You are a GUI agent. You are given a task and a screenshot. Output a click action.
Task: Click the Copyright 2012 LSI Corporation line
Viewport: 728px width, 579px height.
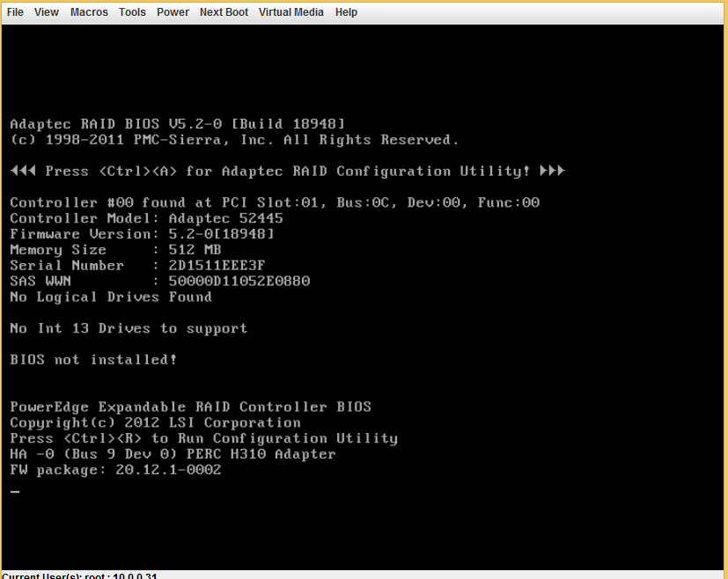pyautogui.click(x=155, y=422)
